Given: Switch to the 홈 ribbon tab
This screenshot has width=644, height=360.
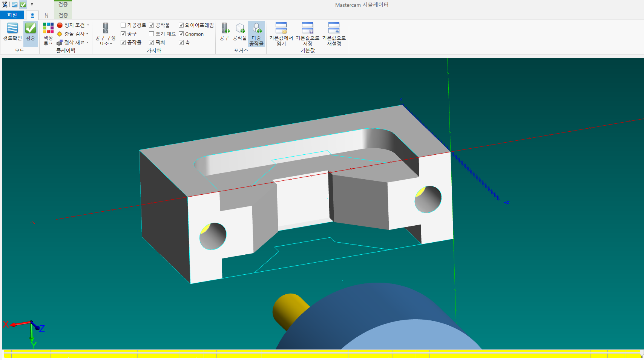Looking at the screenshot, I should (32, 15).
